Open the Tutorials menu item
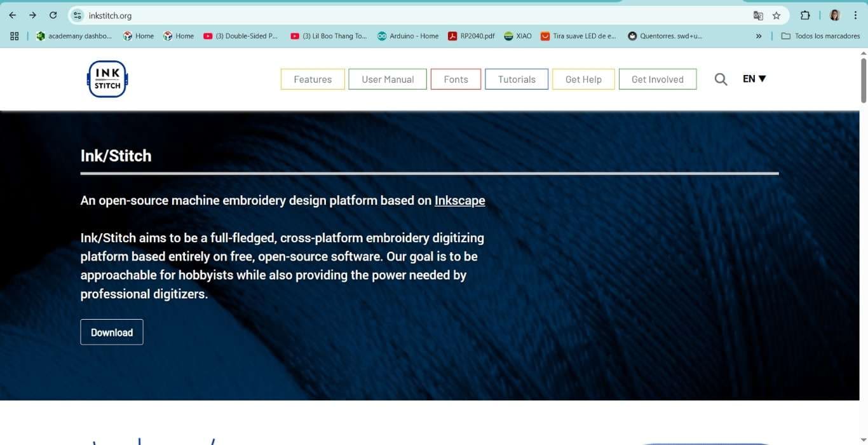 pos(517,79)
